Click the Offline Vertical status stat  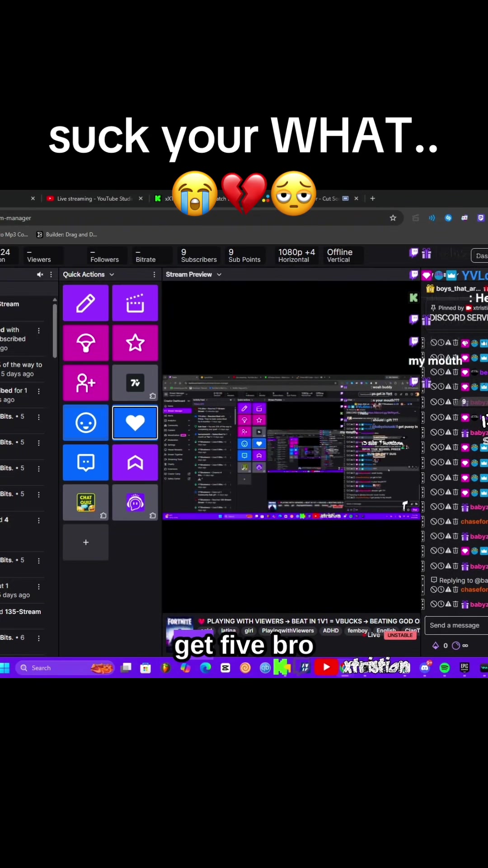click(x=340, y=255)
